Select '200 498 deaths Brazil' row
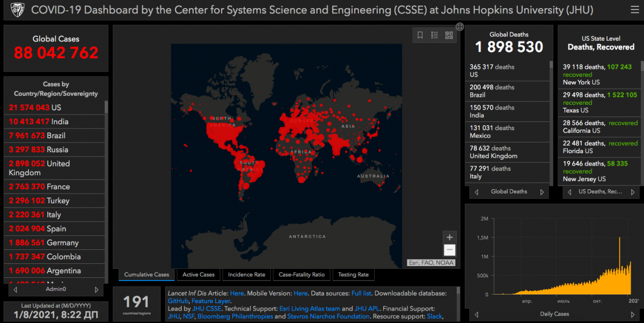 click(x=507, y=91)
